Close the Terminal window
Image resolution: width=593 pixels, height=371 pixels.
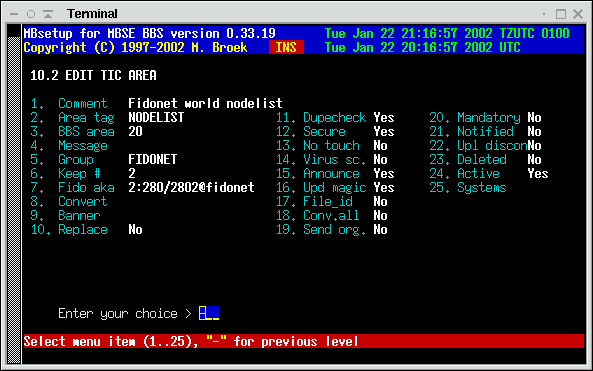[x=578, y=14]
